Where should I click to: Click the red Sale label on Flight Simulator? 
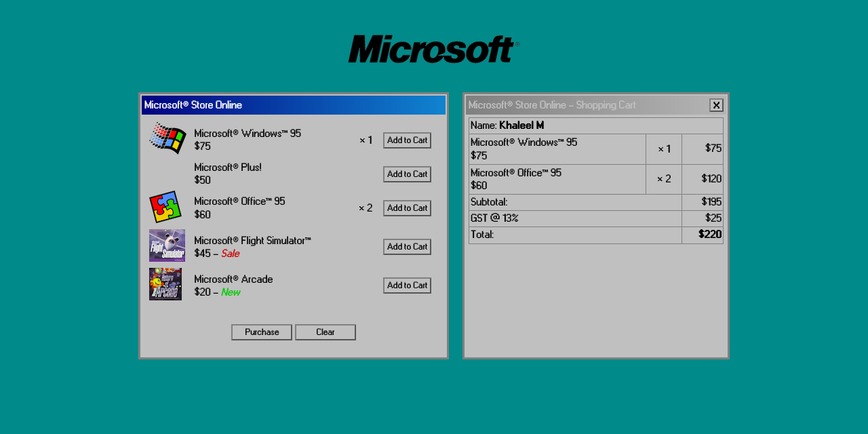[230, 253]
